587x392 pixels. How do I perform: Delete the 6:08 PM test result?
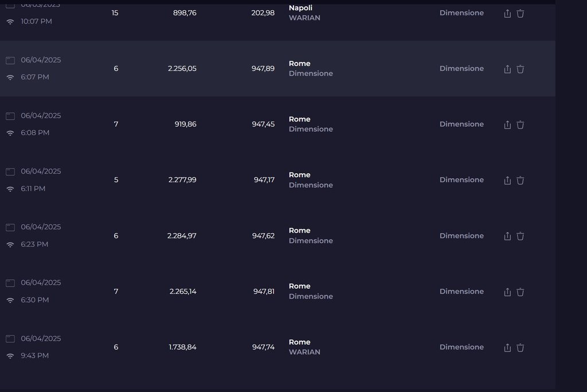point(521,124)
